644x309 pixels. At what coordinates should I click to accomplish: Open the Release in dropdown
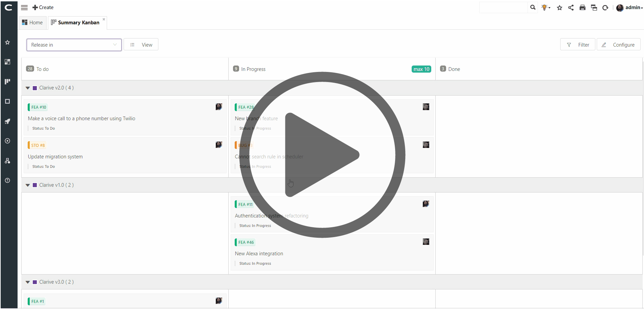[74, 45]
